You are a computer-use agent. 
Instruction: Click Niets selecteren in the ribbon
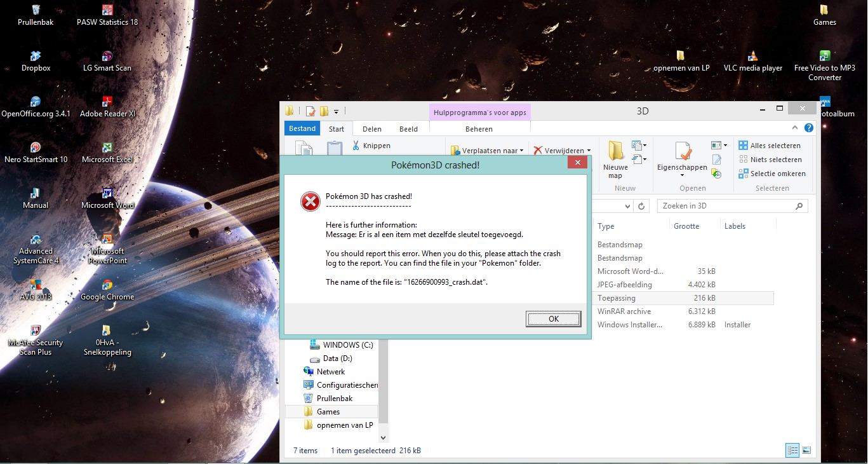770,160
